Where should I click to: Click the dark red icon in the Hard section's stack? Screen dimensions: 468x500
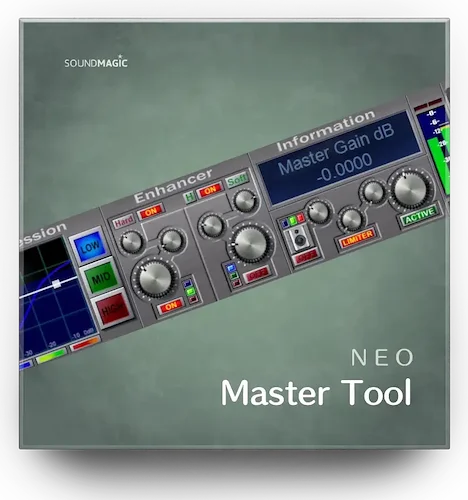pos(192,299)
